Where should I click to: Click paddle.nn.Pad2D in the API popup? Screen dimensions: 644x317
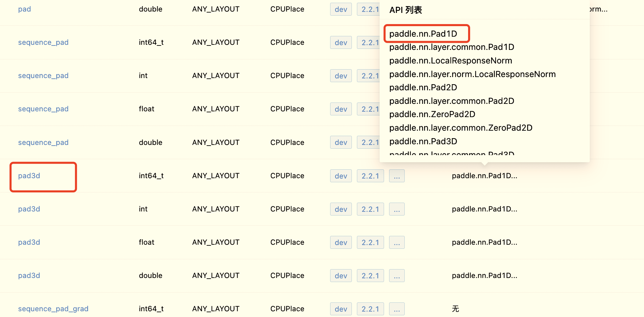(x=423, y=87)
